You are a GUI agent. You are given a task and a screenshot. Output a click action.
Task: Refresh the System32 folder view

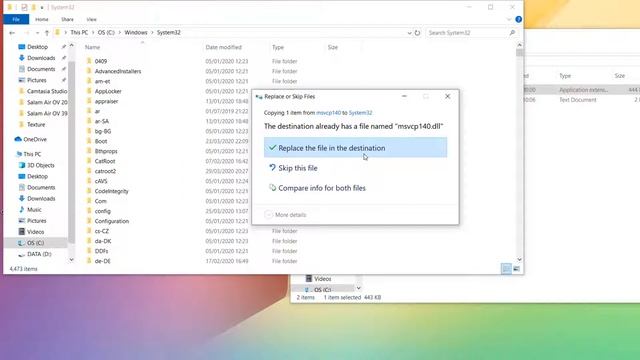pyautogui.click(x=417, y=33)
